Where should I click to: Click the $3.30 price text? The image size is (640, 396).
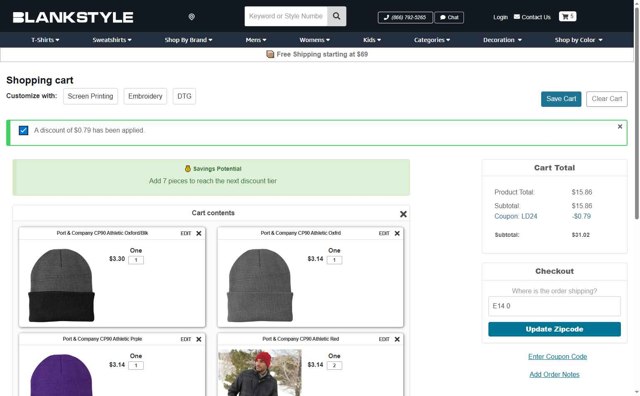pyautogui.click(x=117, y=259)
